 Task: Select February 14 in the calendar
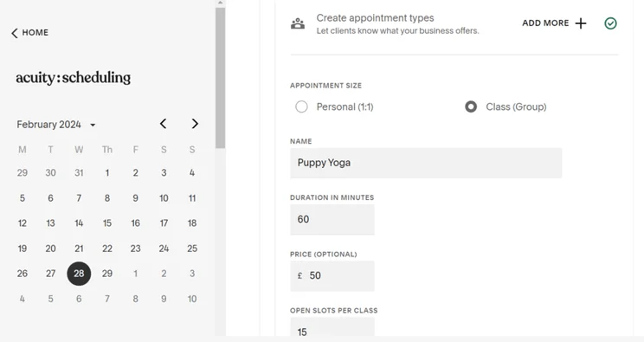pyautogui.click(x=79, y=223)
